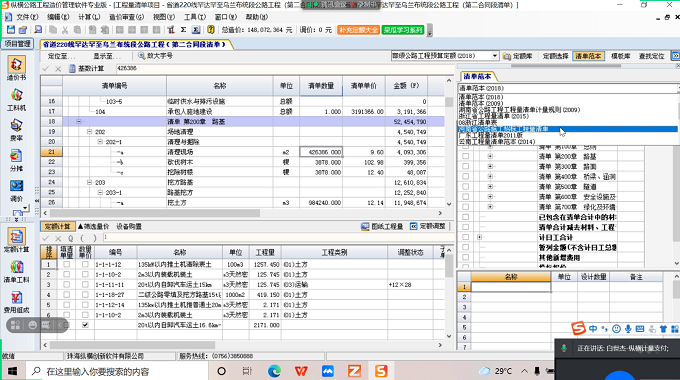Open the orange Z app in taskbar
The image size is (680, 380).
pyautogui.click(x=354, y=371)
